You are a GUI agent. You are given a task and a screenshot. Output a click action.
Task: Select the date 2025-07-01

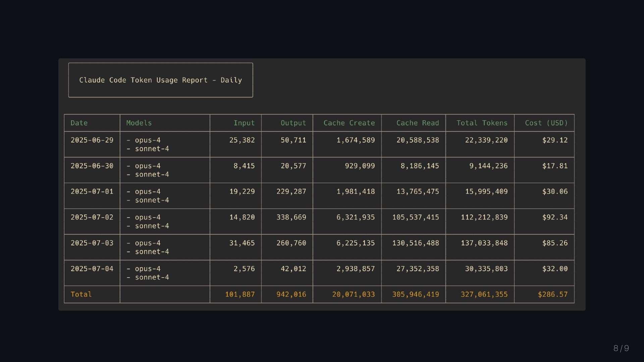click(x=92, y=191)
